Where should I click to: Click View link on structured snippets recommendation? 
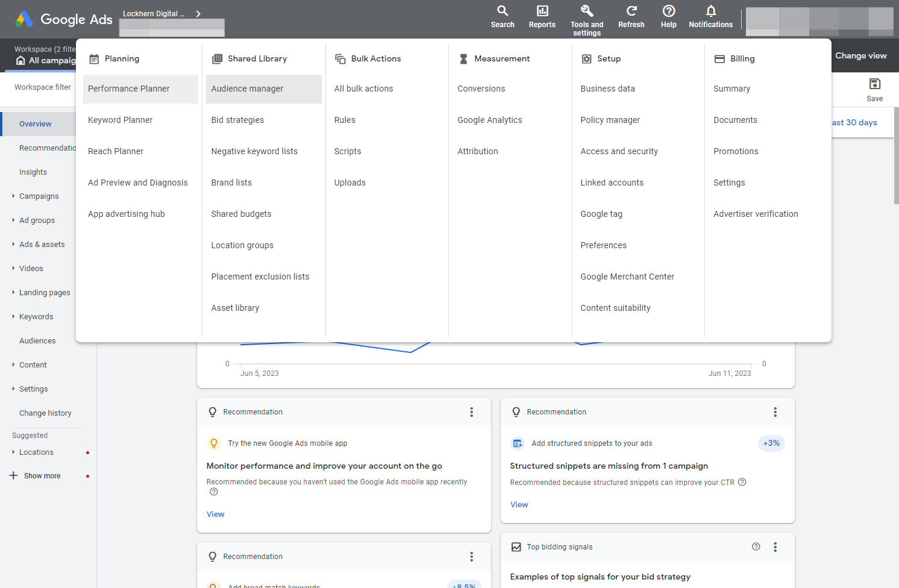tap(519, 504)
